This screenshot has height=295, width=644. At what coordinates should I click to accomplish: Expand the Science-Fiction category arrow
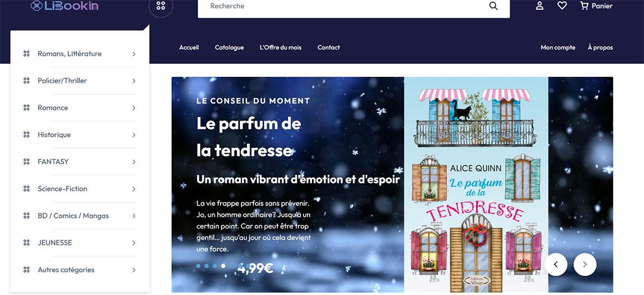pyautogui.click(x=134, y=189)
